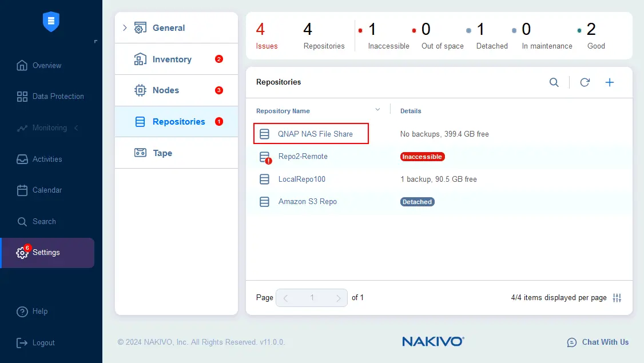Viewport: 644px width, 363px height.
Task: Open the QNAP NAS File Share repository
Action: [315, 134]
